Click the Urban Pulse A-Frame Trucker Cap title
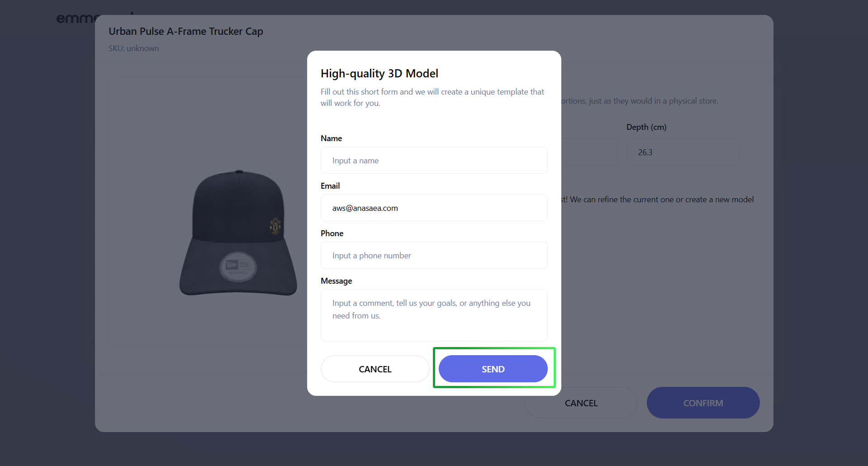The width and height of the screenshot is (868, 466). coord(186,32)
